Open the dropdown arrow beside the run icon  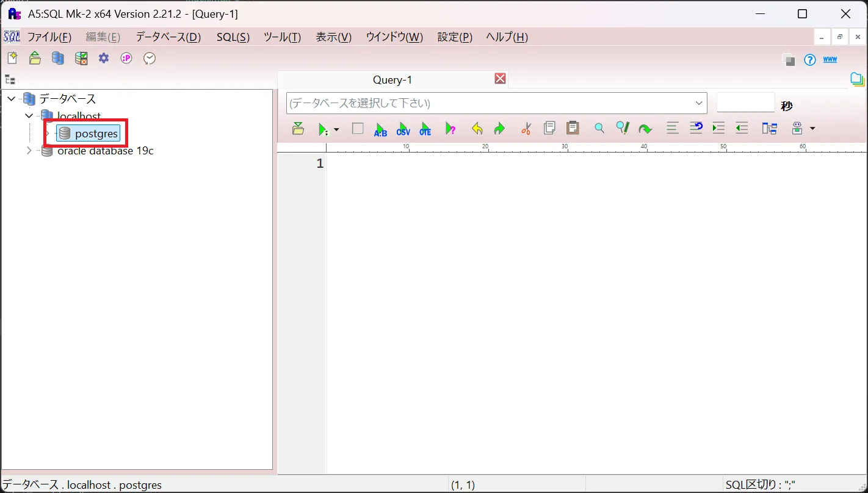click(336, 129)
